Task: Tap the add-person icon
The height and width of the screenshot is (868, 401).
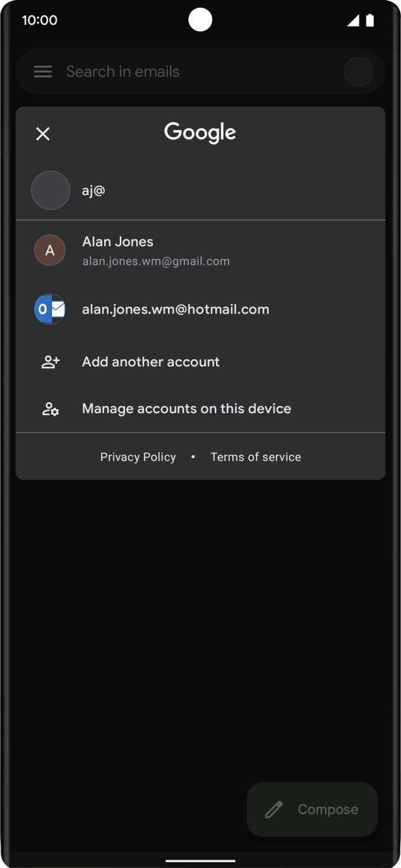Action: (50, 362)
